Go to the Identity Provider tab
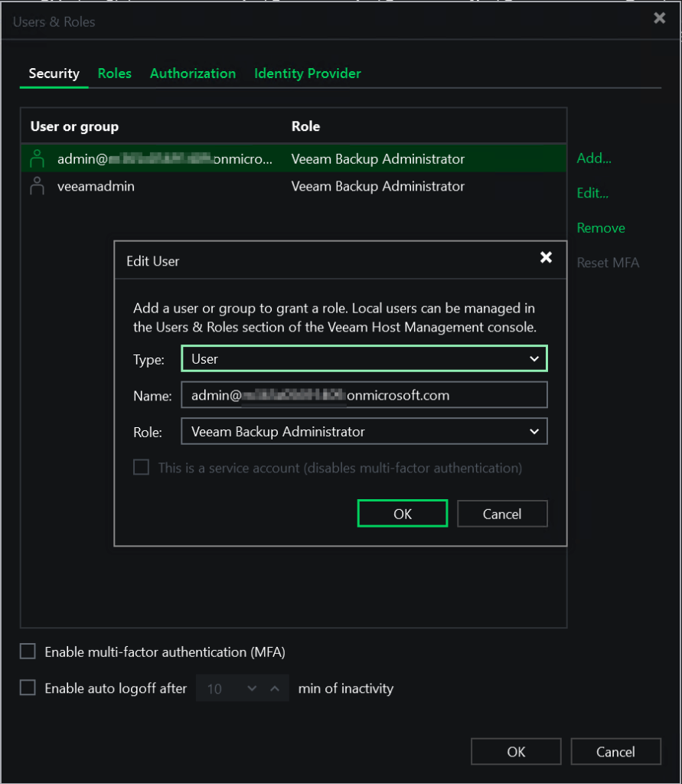Viewport: 682px width, 784px height. point(307,73)
